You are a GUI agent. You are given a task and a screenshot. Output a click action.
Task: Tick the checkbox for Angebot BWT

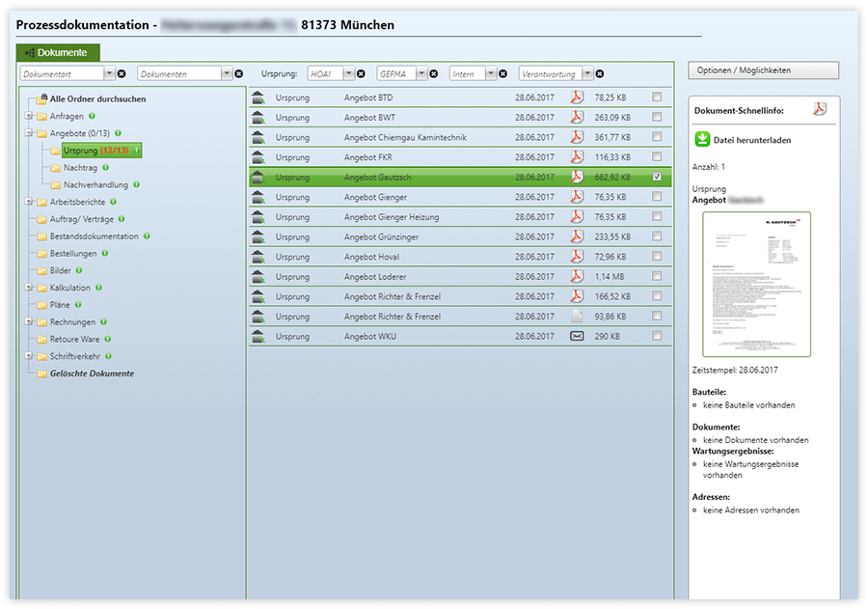[657, 117]
